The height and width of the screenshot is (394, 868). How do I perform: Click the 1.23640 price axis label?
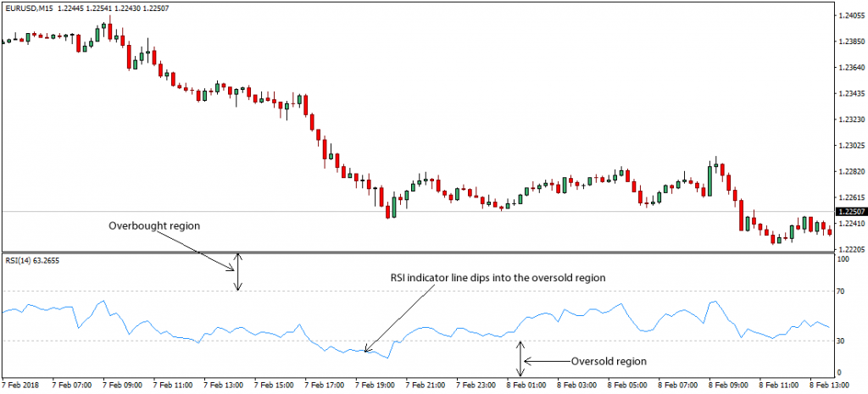pos(851,68)
